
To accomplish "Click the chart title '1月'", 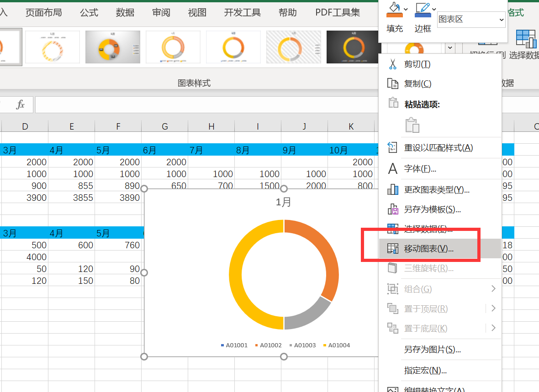I will (x=284, y=202).
